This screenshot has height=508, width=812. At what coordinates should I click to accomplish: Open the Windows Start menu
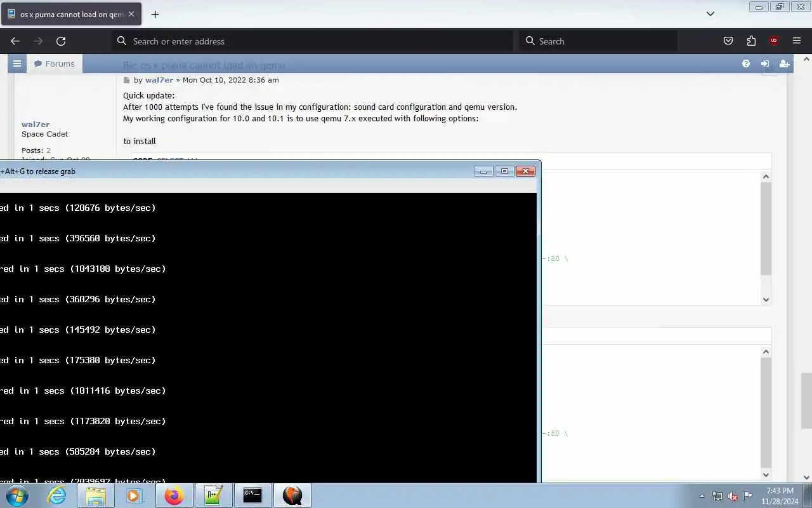click(17, 495)
